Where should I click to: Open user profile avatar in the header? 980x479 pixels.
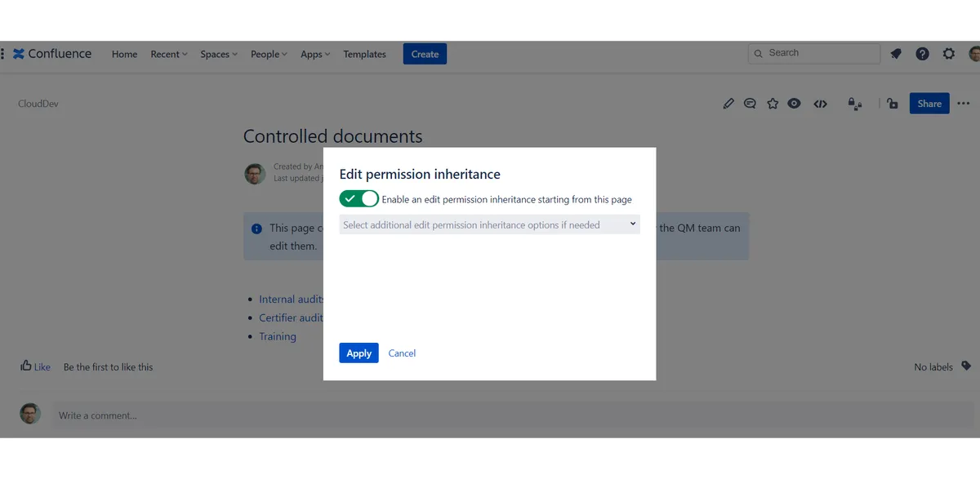(974, 54)
